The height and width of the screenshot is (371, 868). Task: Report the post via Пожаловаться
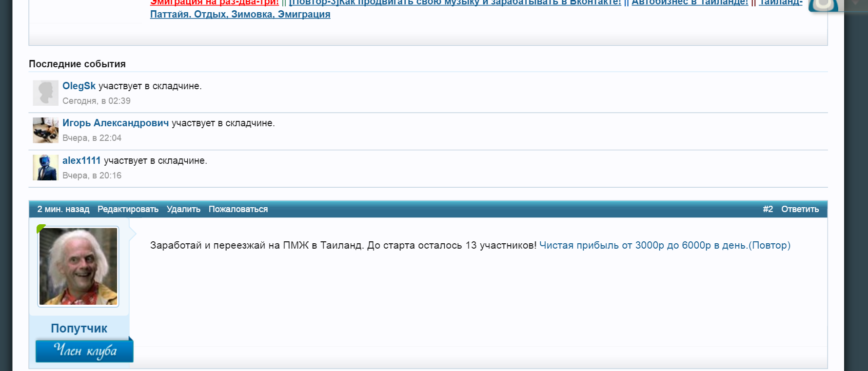[x=238, y=209]
